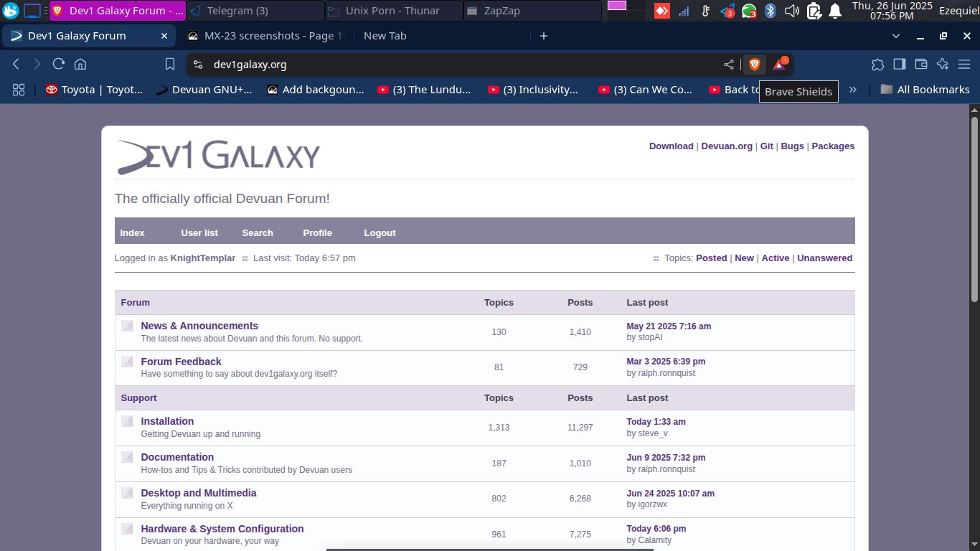The height and width of the screenshot is (551, 980).
Task: Open the volume speaker tray icon
Action: 792,11
